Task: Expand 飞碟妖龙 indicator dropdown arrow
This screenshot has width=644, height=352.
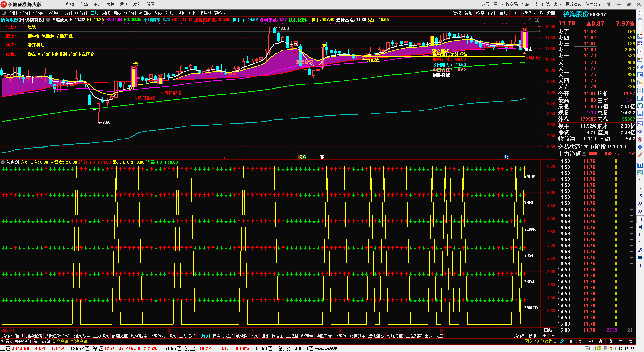Action: 48,20
